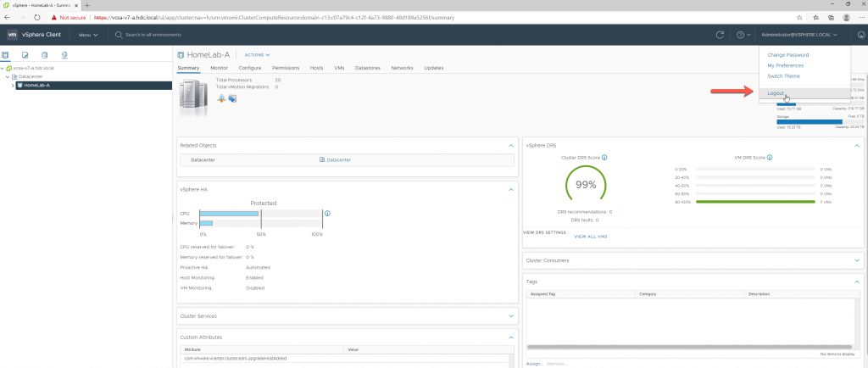Click the VIEW DRS SETTINGS link
Viewport: 868px width, 368px height.
click(x=544, y=232)
